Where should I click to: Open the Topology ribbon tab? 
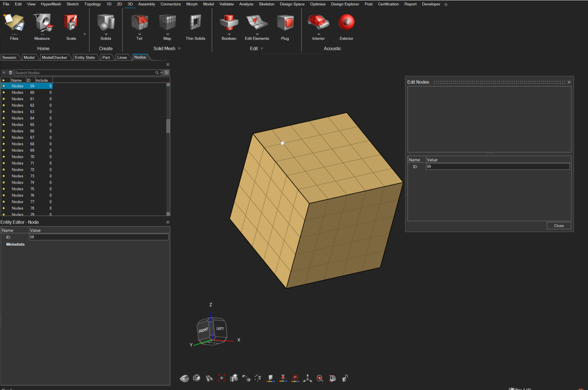click(92, 4)
